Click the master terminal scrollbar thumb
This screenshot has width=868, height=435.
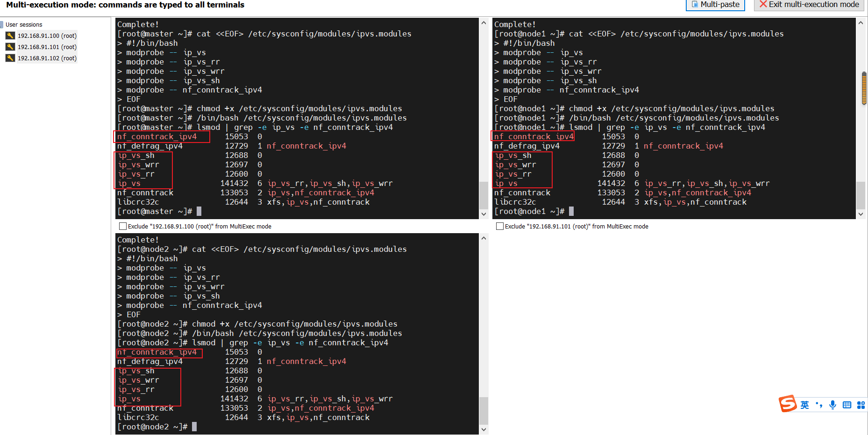coord(484,195)
